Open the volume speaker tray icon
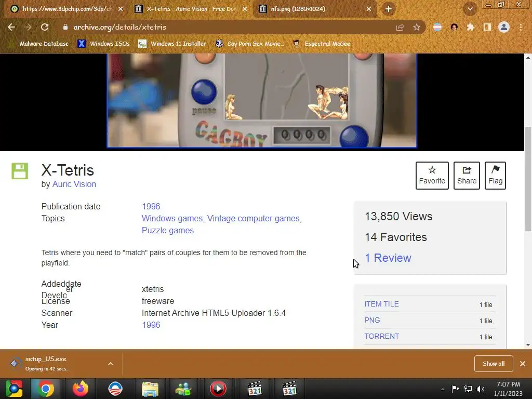 click(481, 389)
